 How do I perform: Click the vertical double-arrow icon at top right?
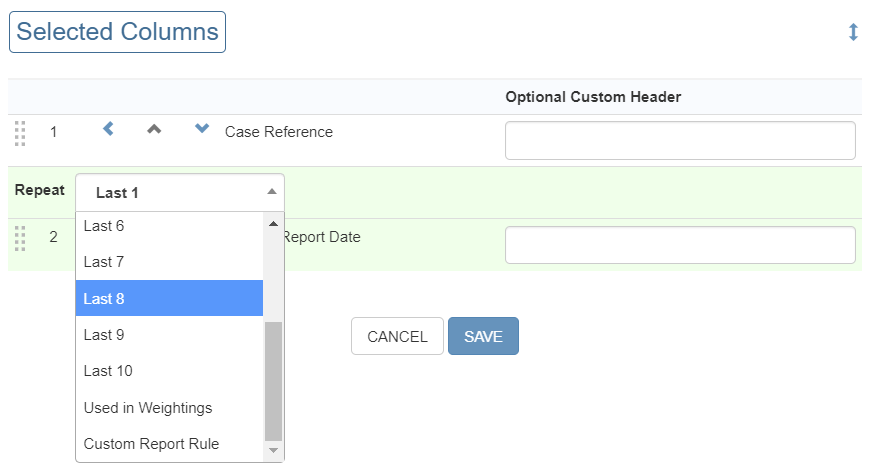853,32
